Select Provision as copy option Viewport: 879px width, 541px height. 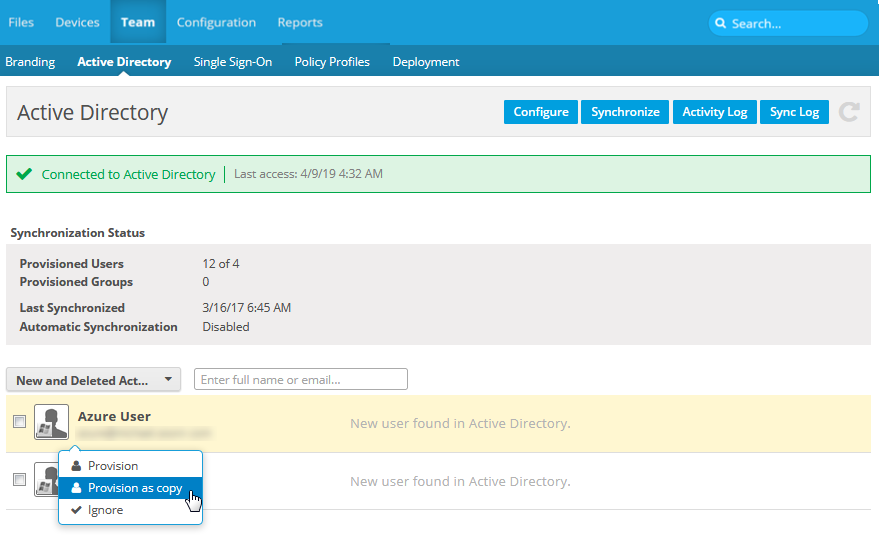point(134,488)
